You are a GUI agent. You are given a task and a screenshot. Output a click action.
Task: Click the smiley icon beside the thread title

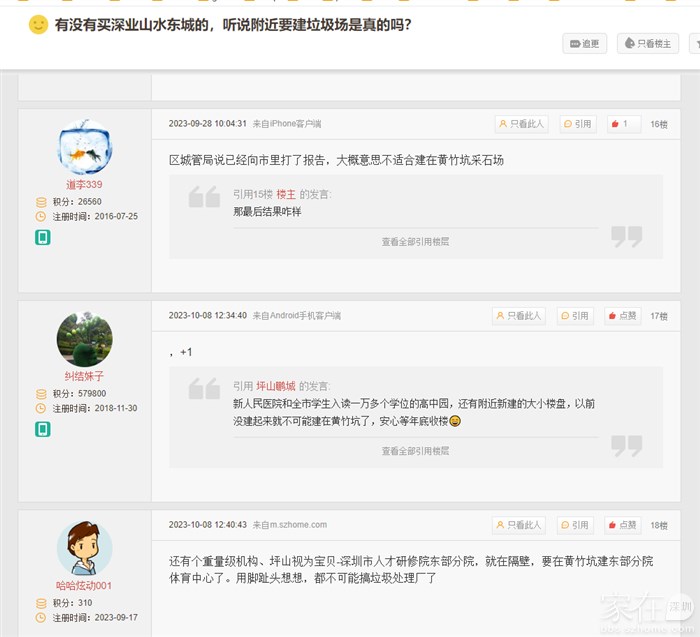38,25
